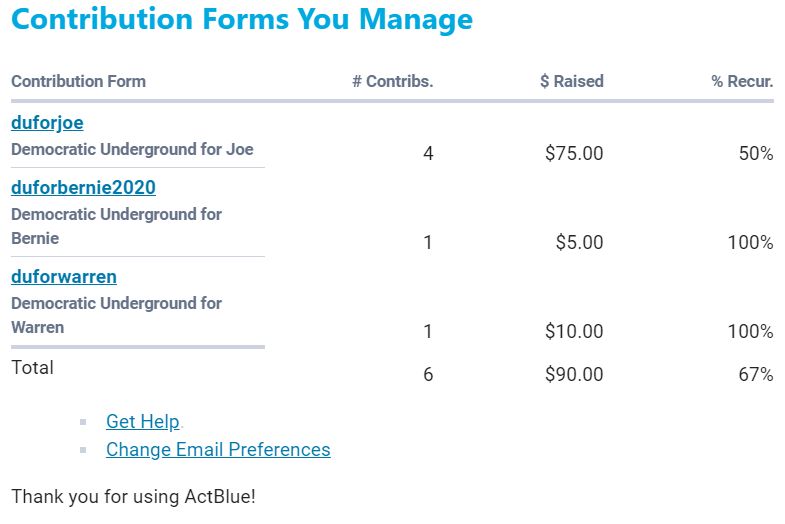Open the duforbernie2020 form link

point(83,188)
